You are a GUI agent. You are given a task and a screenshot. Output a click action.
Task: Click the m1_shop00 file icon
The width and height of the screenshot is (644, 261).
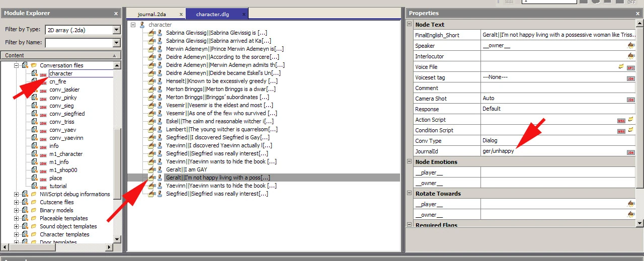point(34,170)
